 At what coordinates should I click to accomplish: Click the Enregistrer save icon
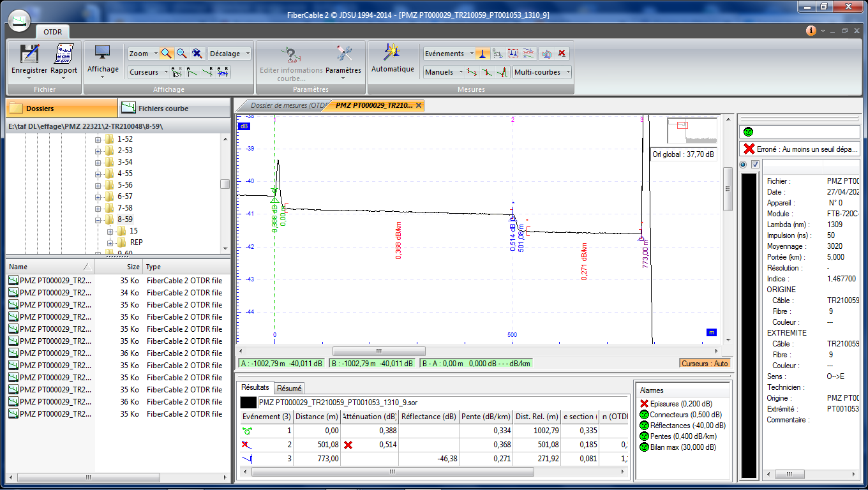(x=29, y=55)
